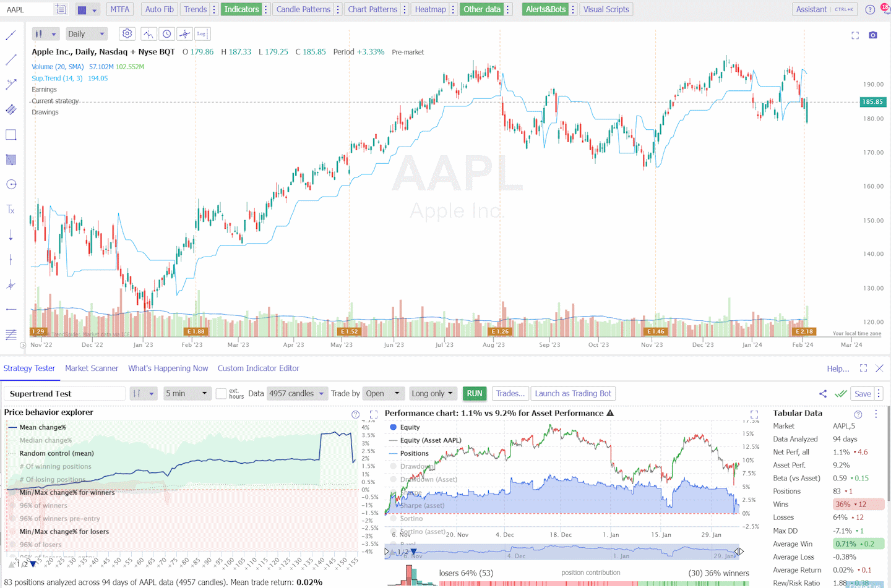Pick the Text annotation tool
Viewport: 891px width, 588px height.
click(x=11, y=209)
